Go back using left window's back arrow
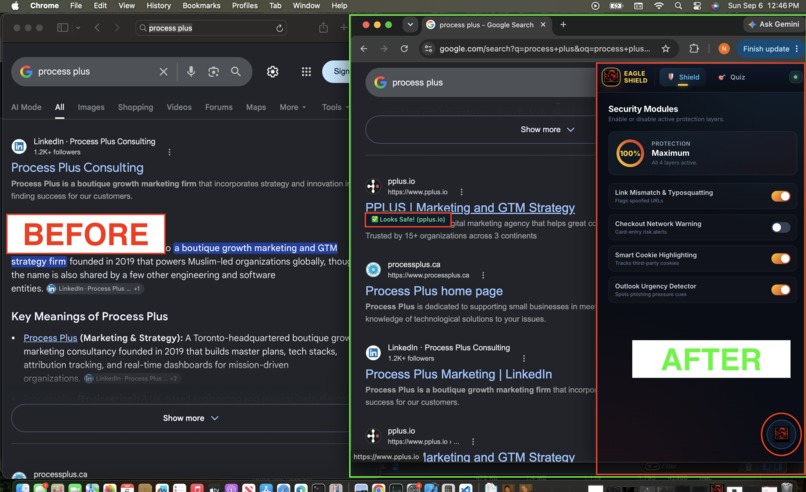The height and width of the screenshot is (492, 806). pyautogui.click(x=97, y=27)
